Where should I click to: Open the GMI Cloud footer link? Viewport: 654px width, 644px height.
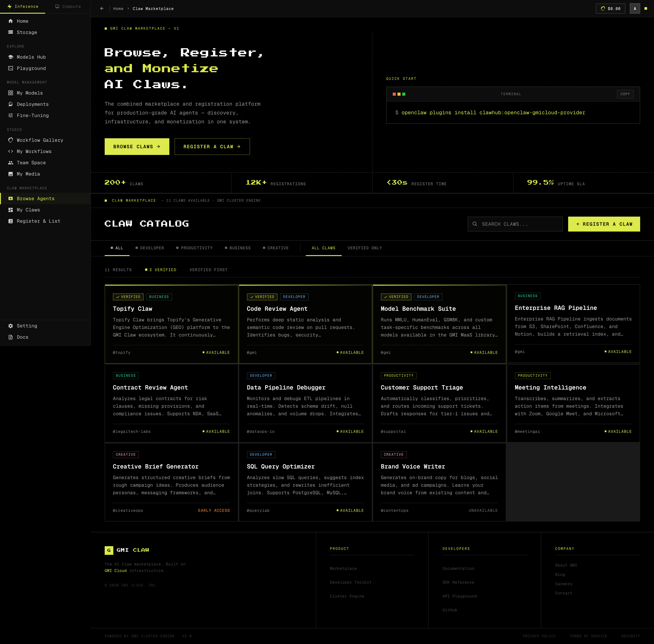click(x=115, y=571)
